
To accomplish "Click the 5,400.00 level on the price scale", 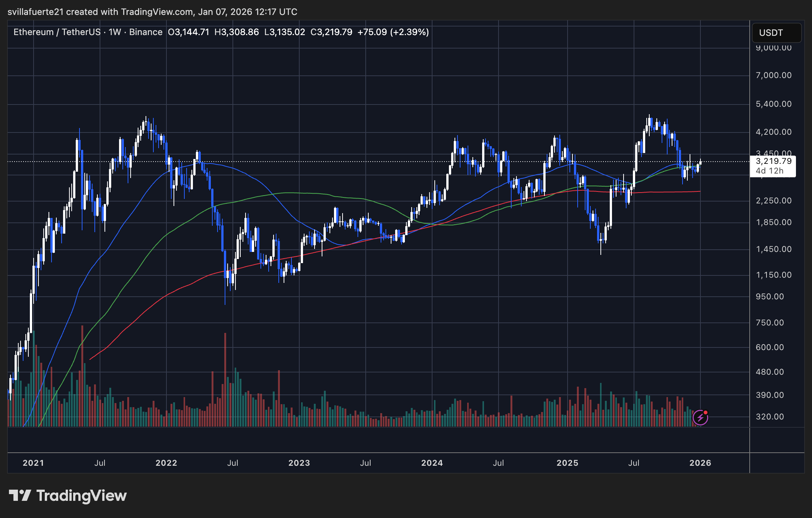I will 773,104.
